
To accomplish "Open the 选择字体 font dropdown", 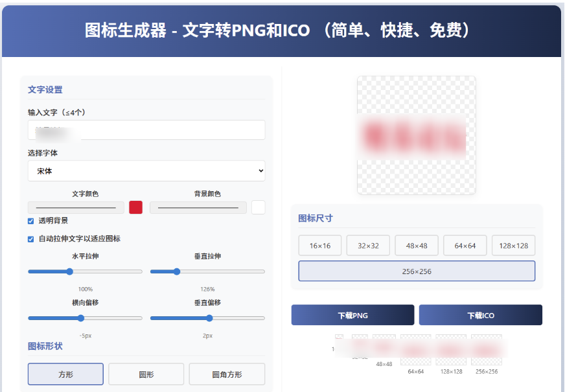I will pyautogui.click(x=146, y=170).
